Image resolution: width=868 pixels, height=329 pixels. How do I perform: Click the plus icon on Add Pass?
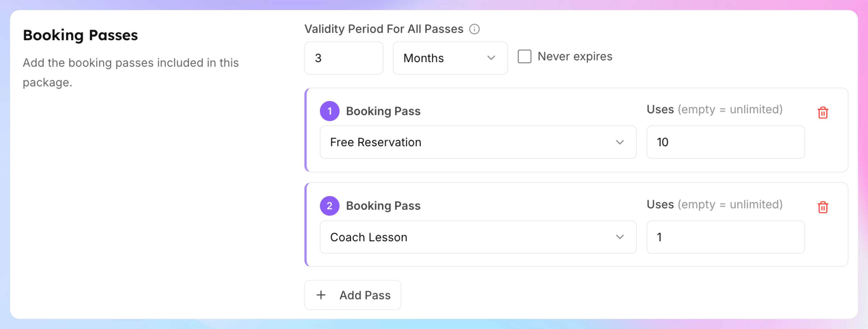tap(321, 295)
